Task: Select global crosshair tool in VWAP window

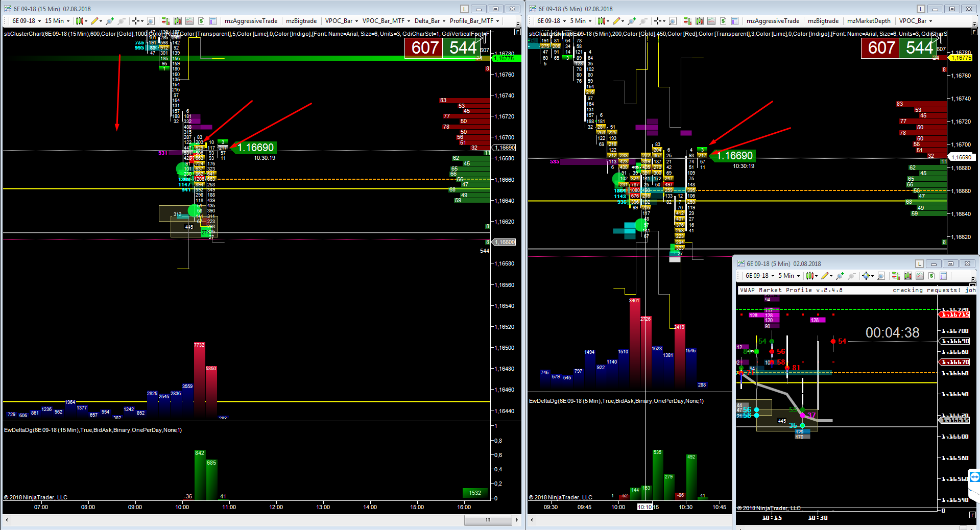Action: 868,276
